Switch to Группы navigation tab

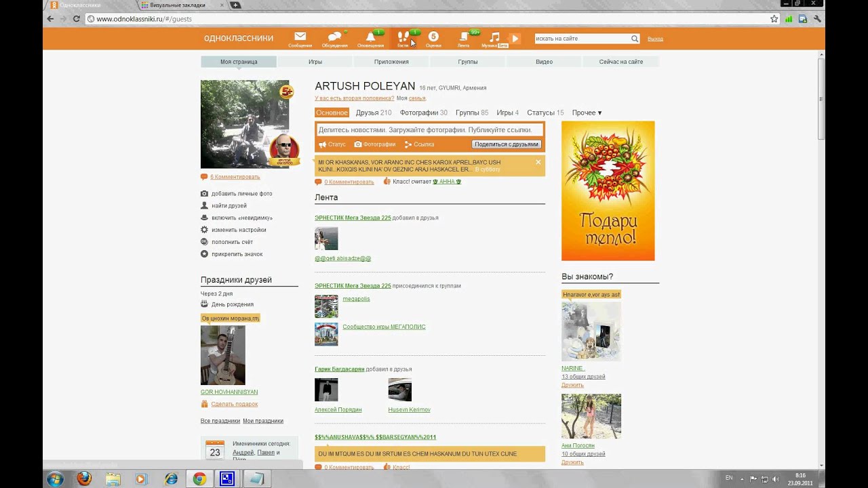[468, 62]
